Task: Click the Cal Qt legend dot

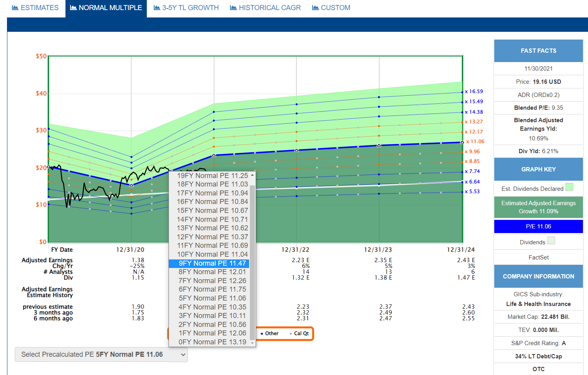Action: (291, 334)
